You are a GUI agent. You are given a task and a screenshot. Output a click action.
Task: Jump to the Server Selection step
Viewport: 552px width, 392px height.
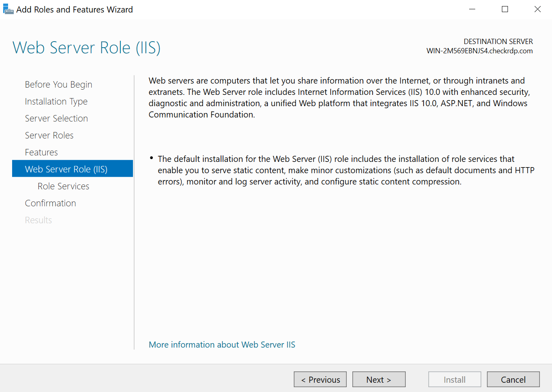coord(56,118)
